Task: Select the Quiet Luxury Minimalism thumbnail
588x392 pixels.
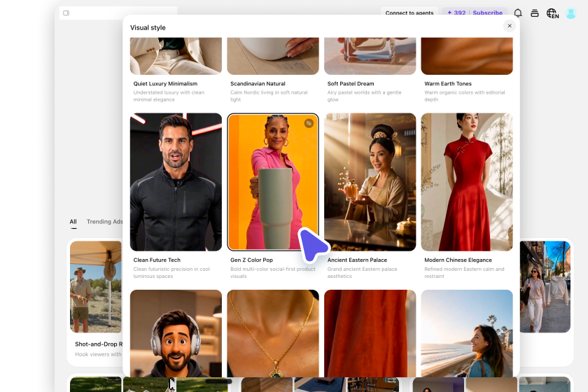Action: (176, 56)
